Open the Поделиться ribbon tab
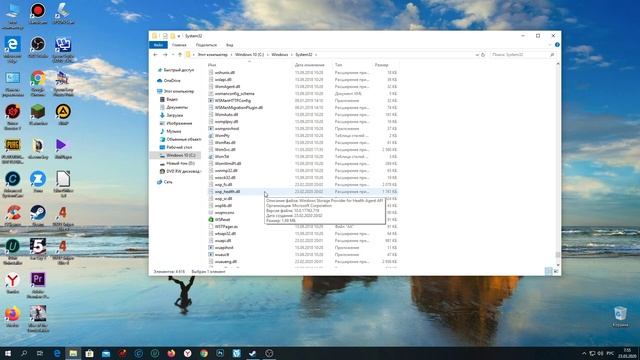640x360 pixels. (x=206, y=45)
